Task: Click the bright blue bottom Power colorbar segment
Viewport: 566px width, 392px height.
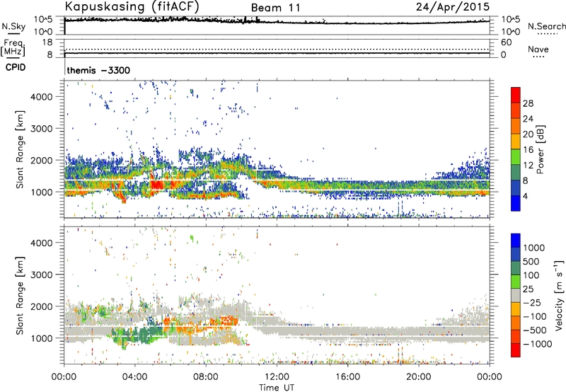Action: tap(516, 203)
